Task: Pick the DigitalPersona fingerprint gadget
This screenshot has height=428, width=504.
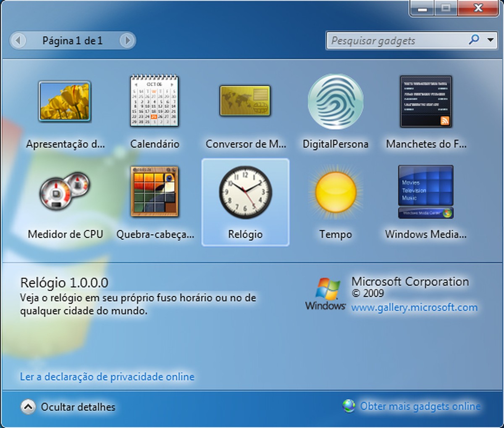Action: click(335, 101)
